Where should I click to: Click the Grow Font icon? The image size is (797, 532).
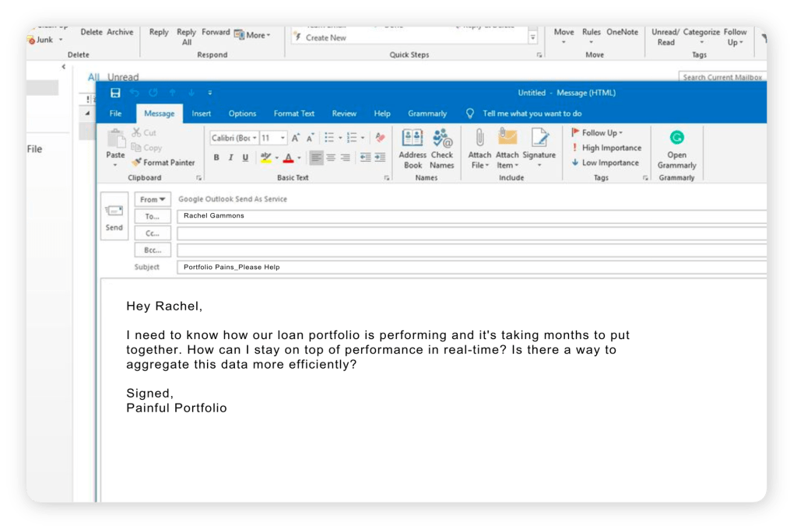point(296,138)
